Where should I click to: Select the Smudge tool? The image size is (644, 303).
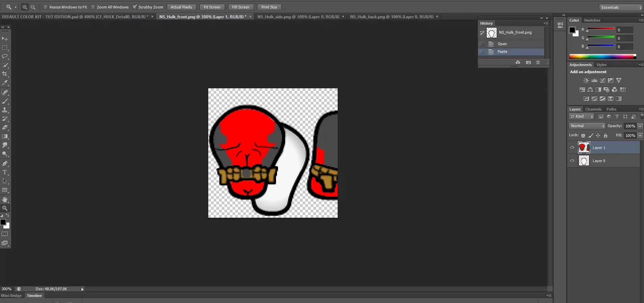[5, 145]
